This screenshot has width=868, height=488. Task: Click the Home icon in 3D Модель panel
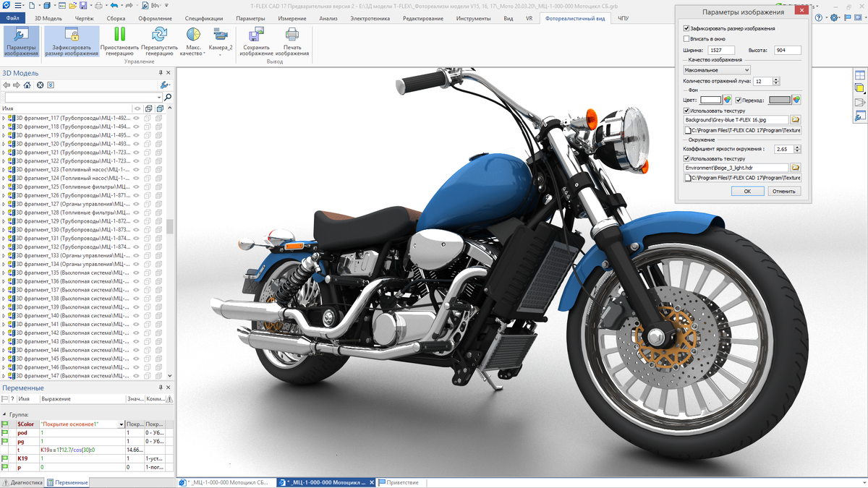27,85
